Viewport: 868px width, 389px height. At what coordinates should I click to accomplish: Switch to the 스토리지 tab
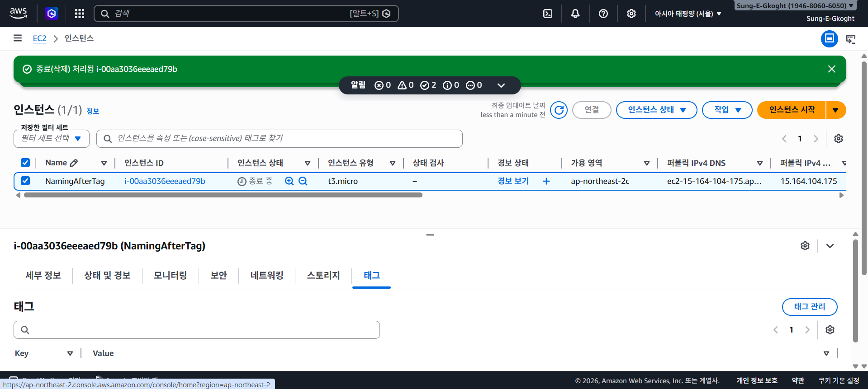323,275
